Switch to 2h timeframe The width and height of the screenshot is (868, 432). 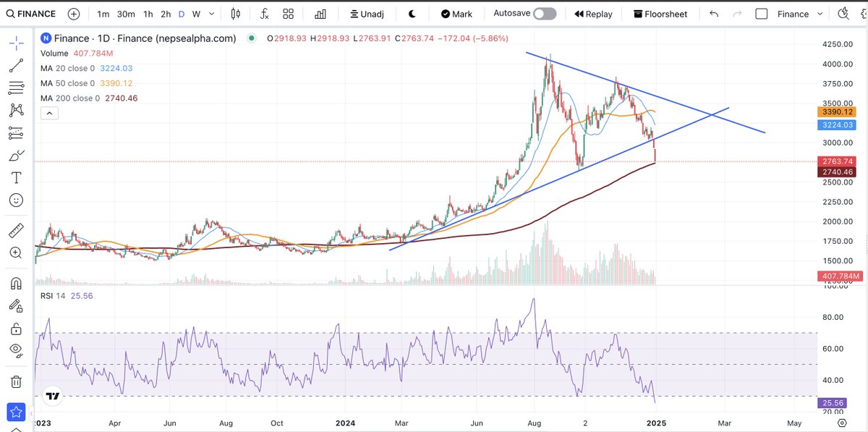point(166,14)
